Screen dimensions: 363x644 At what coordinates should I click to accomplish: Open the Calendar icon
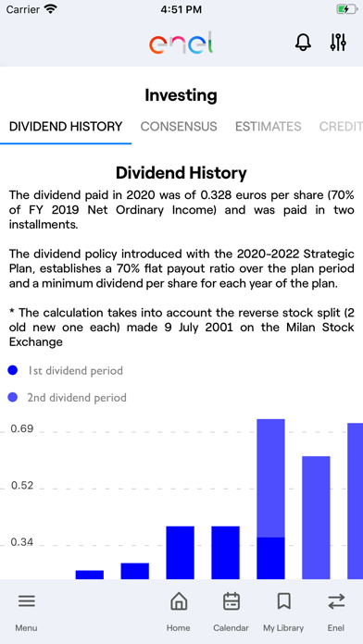(x=232, y=601)
